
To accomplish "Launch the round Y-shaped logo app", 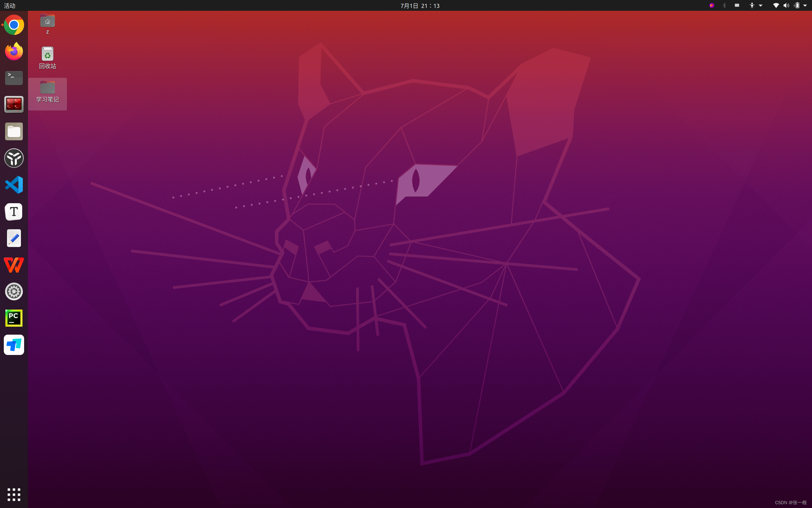I will pos(14,158).
